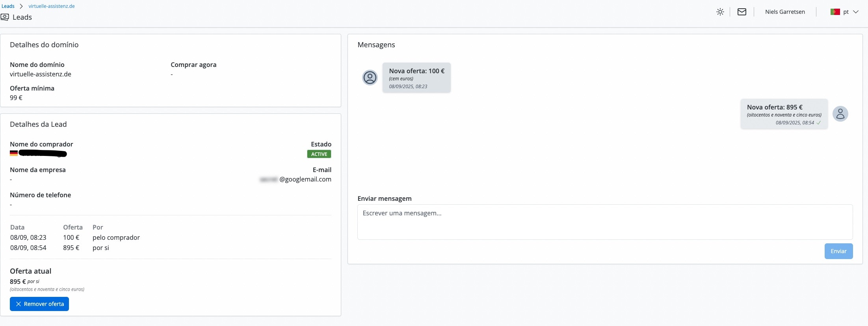The width and height of the screenshot is (868, 326).
Task: Focus the Escrever uma mensagem text field
Action: point(604,222)
